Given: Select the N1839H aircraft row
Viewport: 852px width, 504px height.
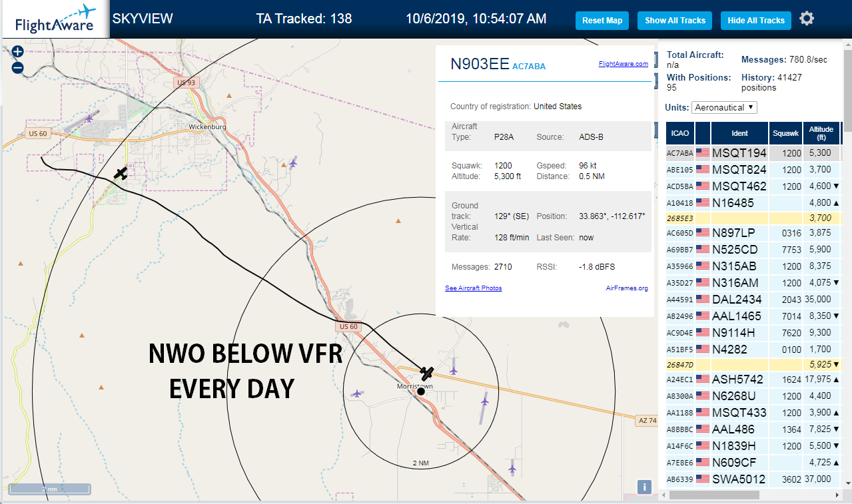Looking at the screenshot, I should [x=753, y=445].
